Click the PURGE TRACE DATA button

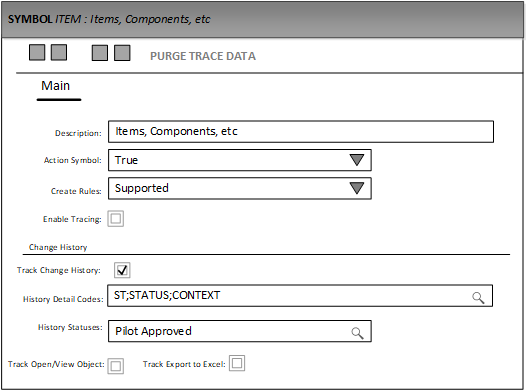(203, 56)
